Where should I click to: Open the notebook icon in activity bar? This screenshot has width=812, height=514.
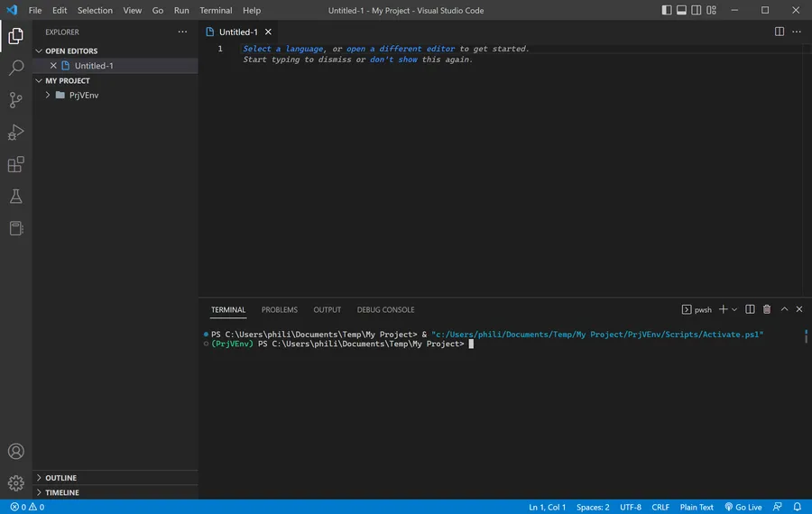click(15, 228)
